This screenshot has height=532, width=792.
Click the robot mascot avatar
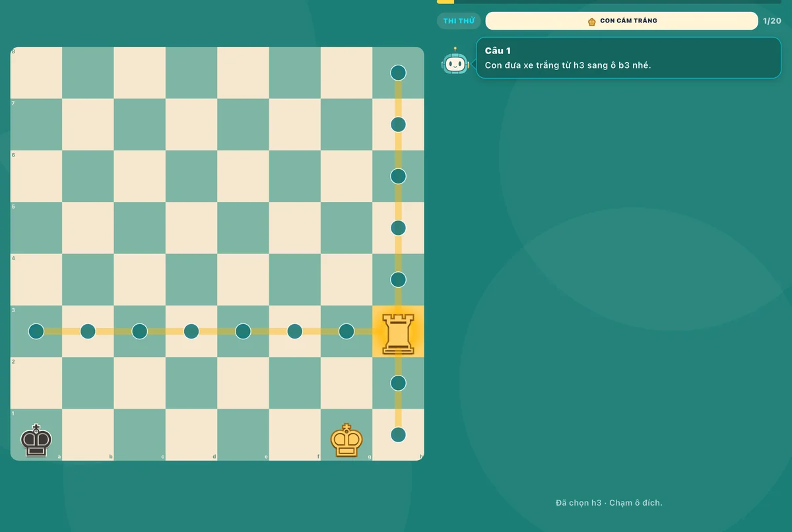tap(455, 63)
